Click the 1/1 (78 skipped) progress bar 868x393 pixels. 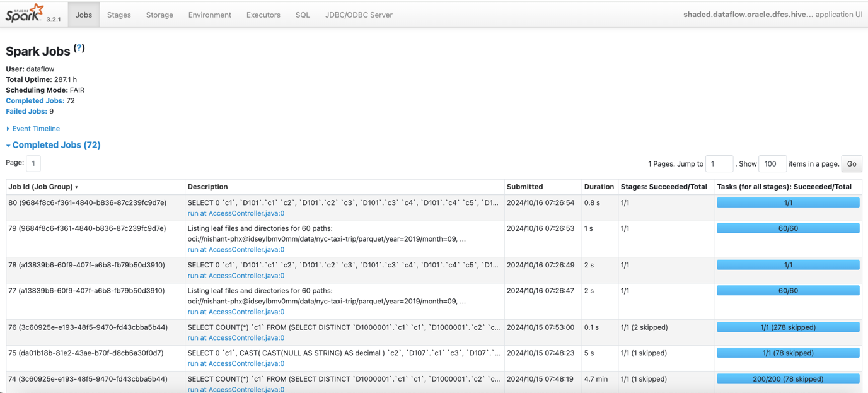click(x=788, y=353)
